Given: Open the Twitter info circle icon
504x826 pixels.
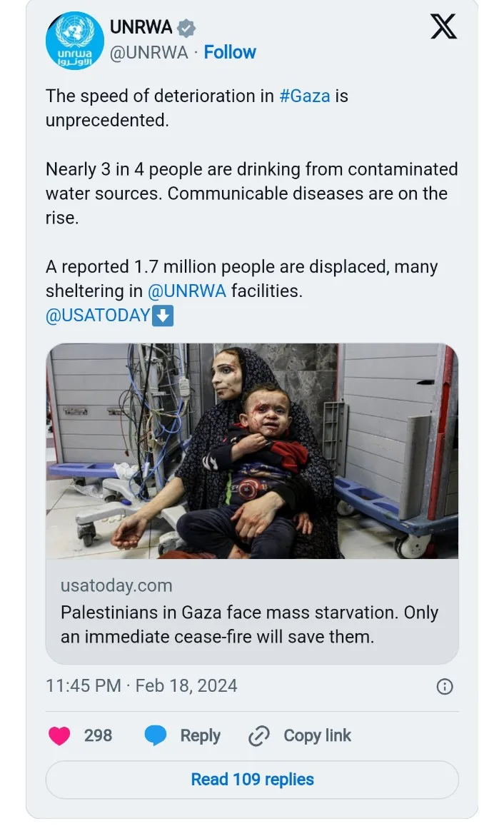Looking at the screenshot, I should point(444,687).
